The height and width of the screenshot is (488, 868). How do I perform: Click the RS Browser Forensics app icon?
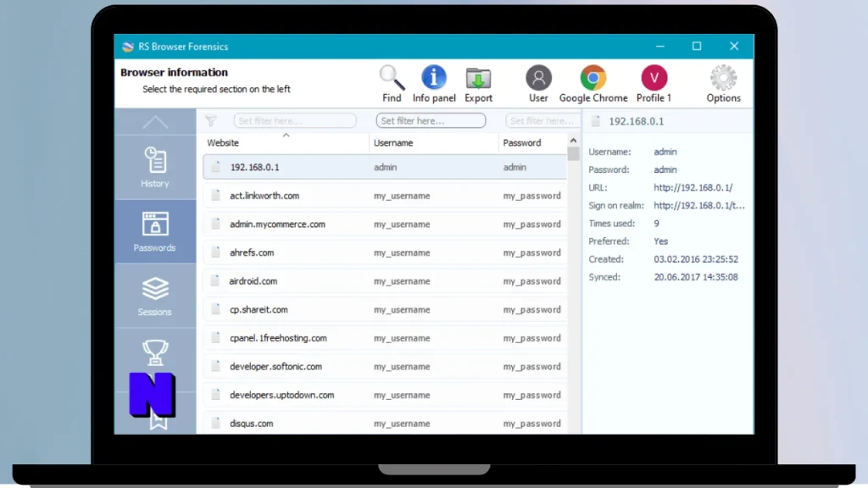click(x=128, y=47)
